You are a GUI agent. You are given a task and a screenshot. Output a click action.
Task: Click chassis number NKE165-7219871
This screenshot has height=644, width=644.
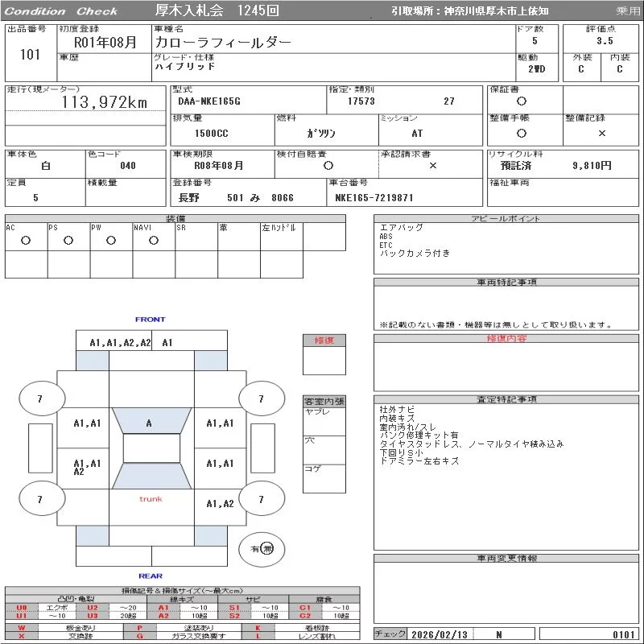(374, 197)
